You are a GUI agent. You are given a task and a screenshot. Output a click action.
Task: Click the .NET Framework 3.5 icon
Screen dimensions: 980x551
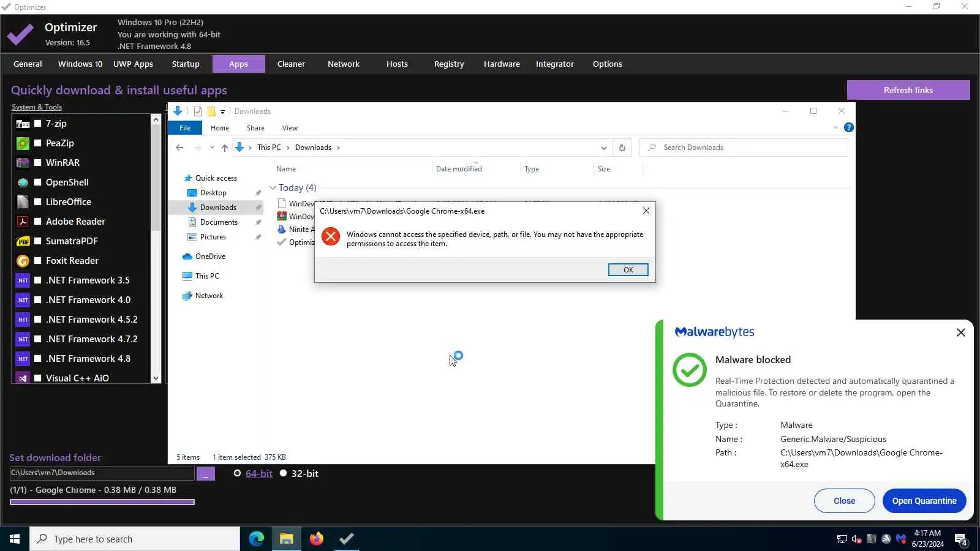click(23, 280)
